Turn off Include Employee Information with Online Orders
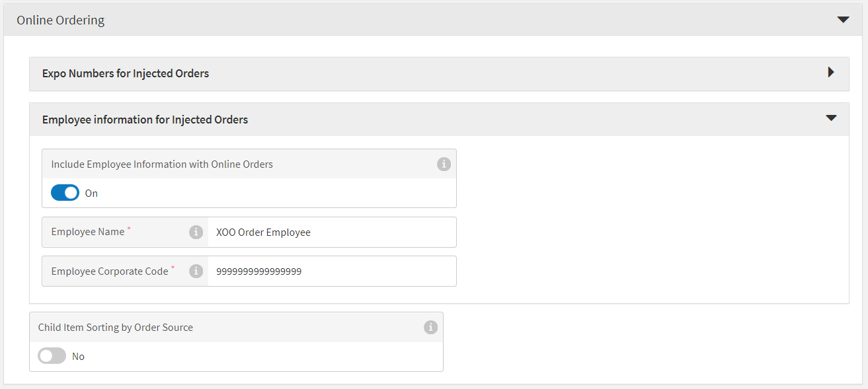 point(65,192)
